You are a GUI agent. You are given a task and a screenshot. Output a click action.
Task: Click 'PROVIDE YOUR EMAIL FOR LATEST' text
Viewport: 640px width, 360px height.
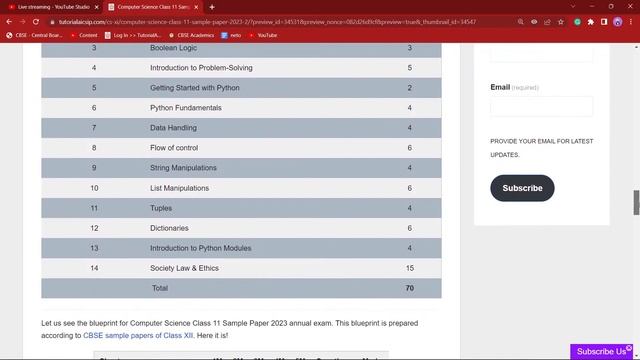(542, 141)
